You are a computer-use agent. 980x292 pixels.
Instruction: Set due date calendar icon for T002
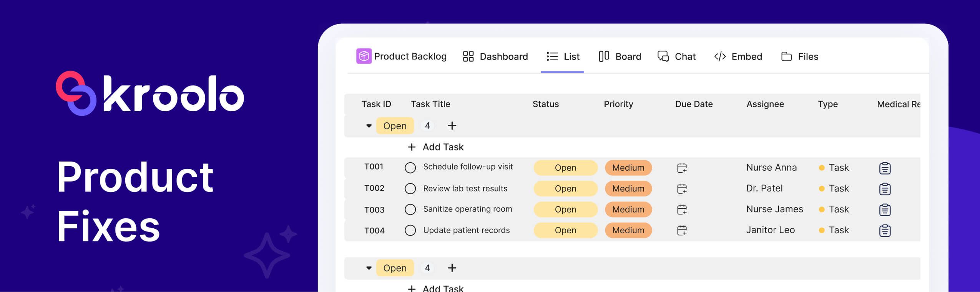682,188
